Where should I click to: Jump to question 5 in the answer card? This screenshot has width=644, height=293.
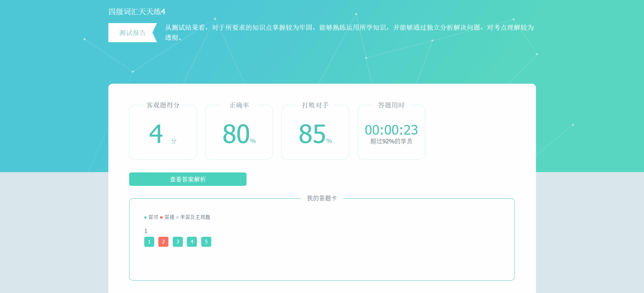(x=206, y=242)
